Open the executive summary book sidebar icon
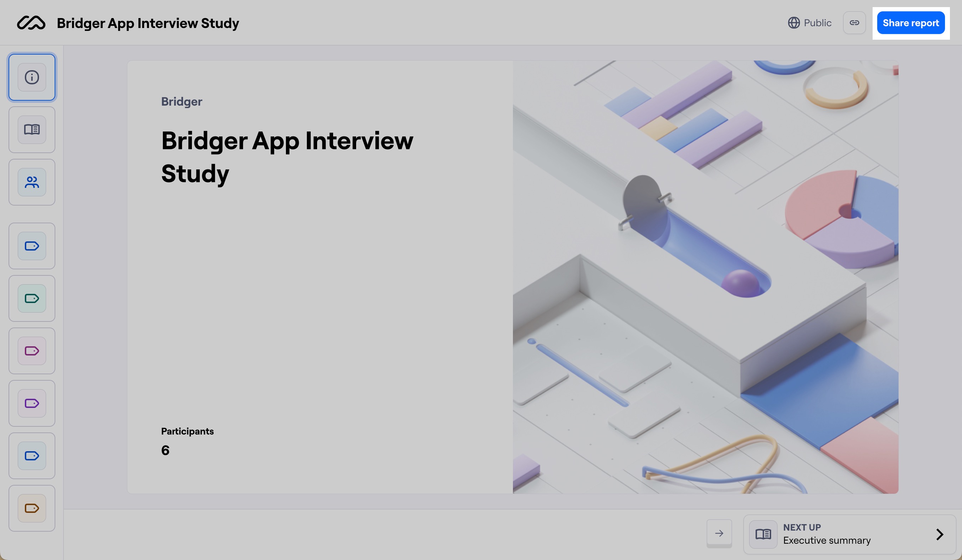Screen dimensions: 962x560 point(32,130)
